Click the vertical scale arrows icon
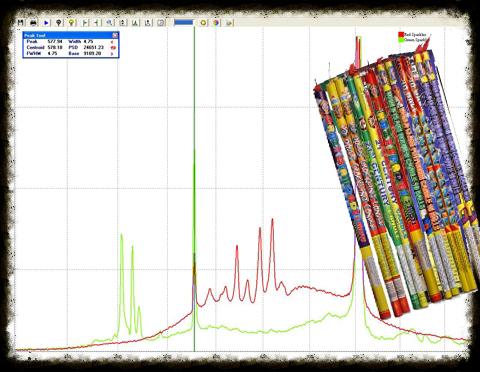 click(122, 23)
